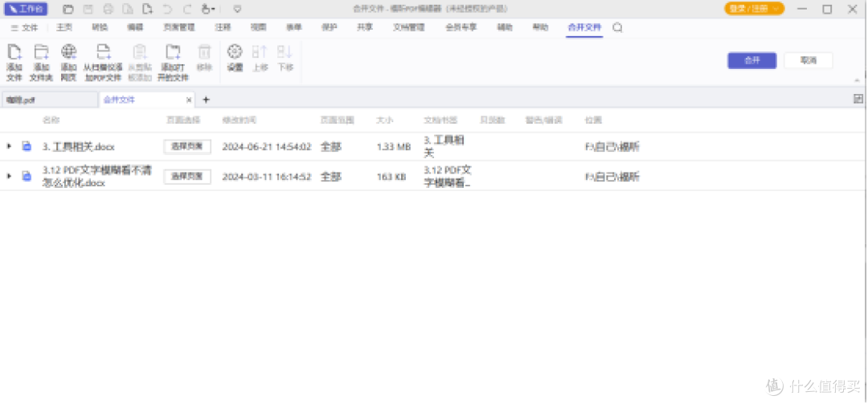This screenshot has width=868, height=404.
Task: Switch to the 编辑 (Edit) ribbon tab
Action: (x=135, y=27)
